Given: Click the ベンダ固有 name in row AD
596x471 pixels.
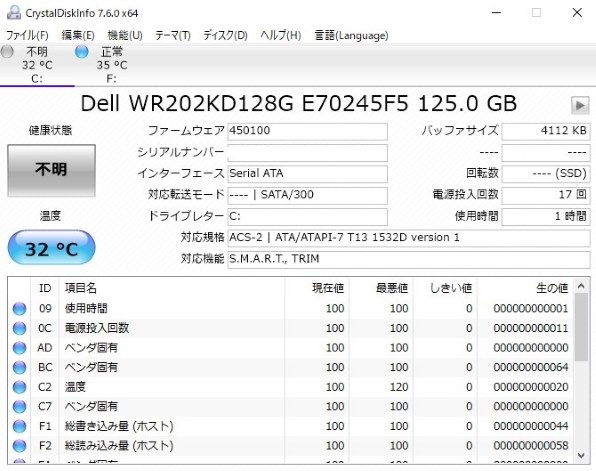Looking at the screenshot, I should pyautogui.click(x=91, y=348).
